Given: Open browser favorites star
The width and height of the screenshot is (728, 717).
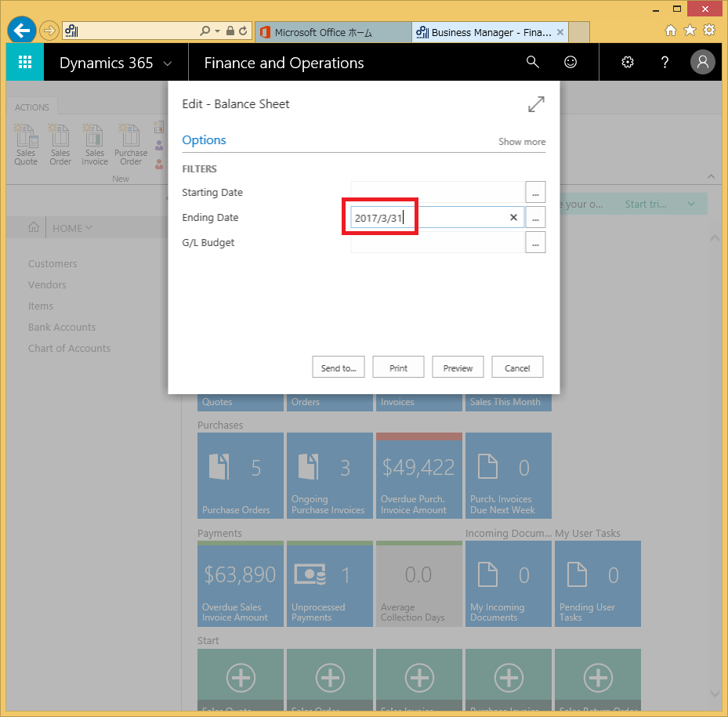Looking at the screenshot, I should [x=690, y=31].
